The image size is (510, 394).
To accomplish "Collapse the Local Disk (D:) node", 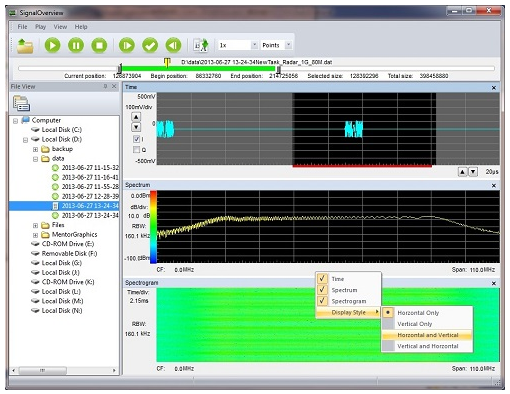I will click(x=25, y=140).
